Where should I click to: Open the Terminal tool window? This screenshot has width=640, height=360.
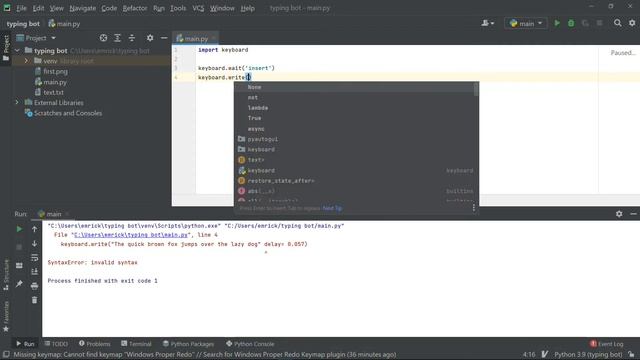pos(136,344)
